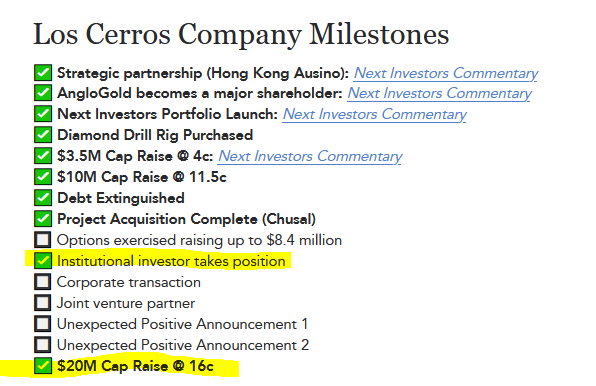Toggle $3.5M Cap Raise @ 4c checkbox
Screen dimensions: 596x386
point(43,156)
